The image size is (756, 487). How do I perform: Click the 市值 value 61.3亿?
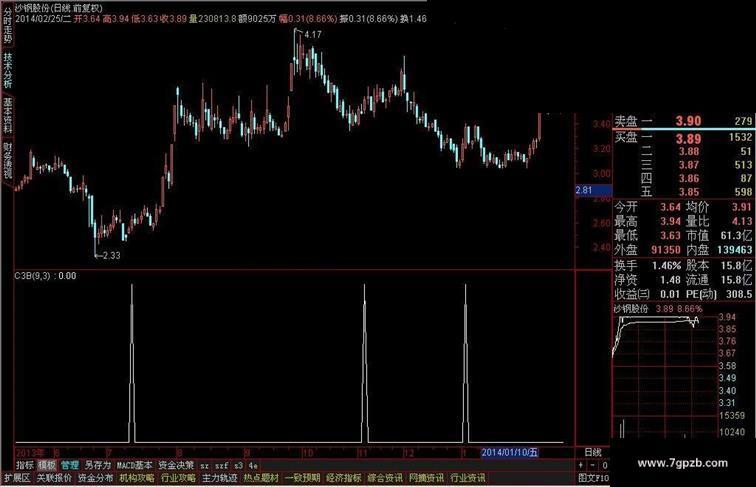(736, 236)
